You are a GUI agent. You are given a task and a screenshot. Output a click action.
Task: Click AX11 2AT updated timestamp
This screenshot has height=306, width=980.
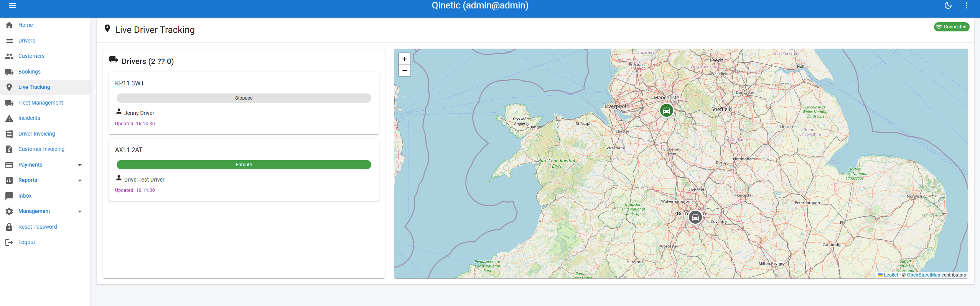135,190
